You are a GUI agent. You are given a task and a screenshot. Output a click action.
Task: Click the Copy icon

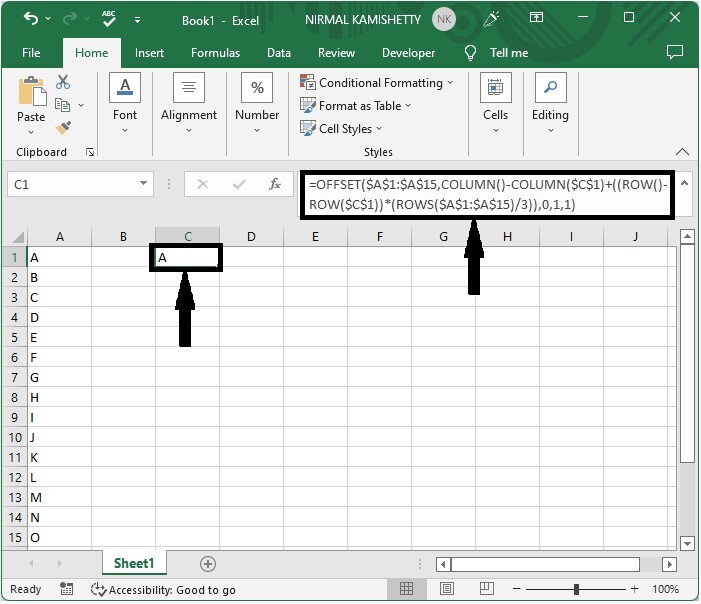pyautogui.click(x=63, y=105)
